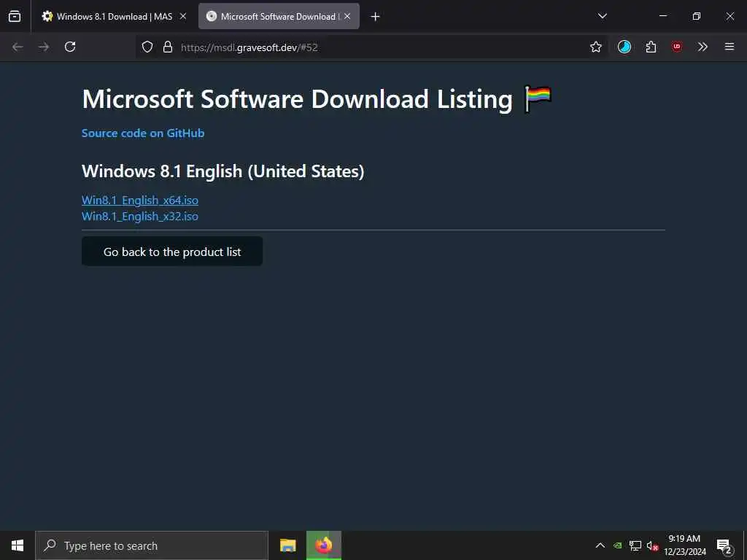Switch to Windows 8.1 Download MAS tab

tap(115, 16)
